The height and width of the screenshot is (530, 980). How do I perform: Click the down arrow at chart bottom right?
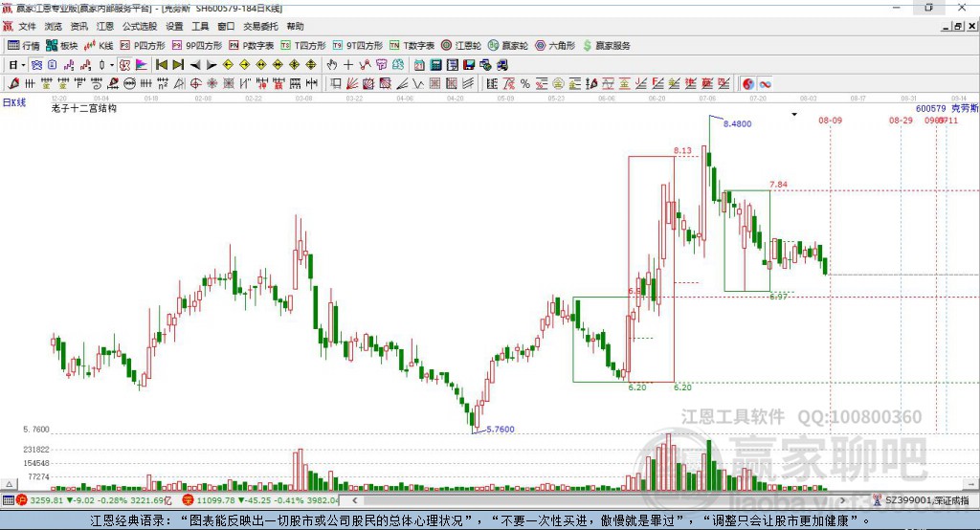[x=972, y=484]
